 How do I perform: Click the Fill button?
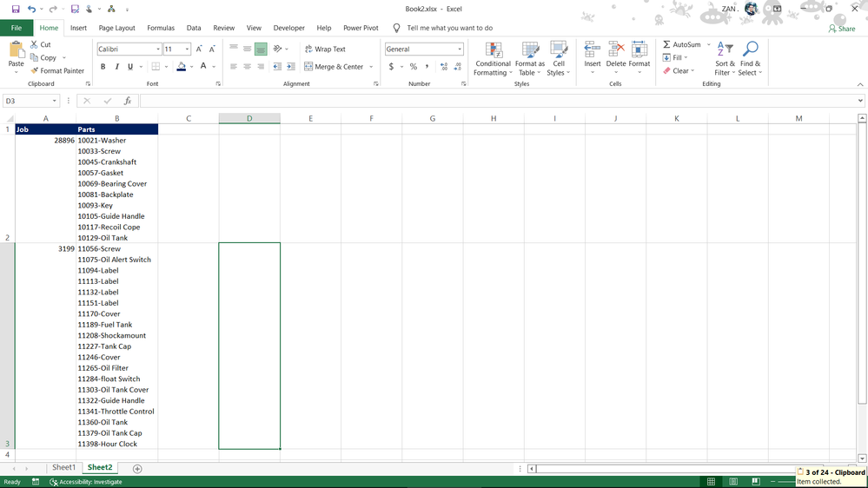click(675, 57)
